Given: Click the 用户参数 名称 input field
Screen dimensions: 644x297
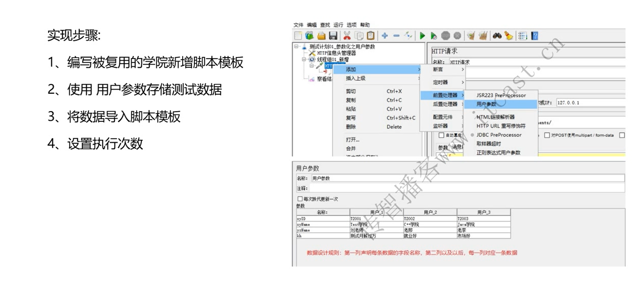Looking at the screenshot, I should click(x=468, y=178).
